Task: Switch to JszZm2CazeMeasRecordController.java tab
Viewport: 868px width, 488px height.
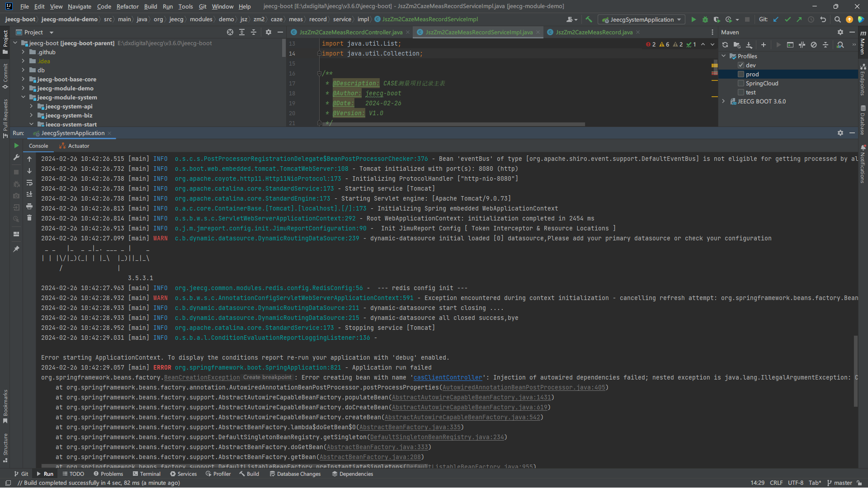Action: pos(350,32)
